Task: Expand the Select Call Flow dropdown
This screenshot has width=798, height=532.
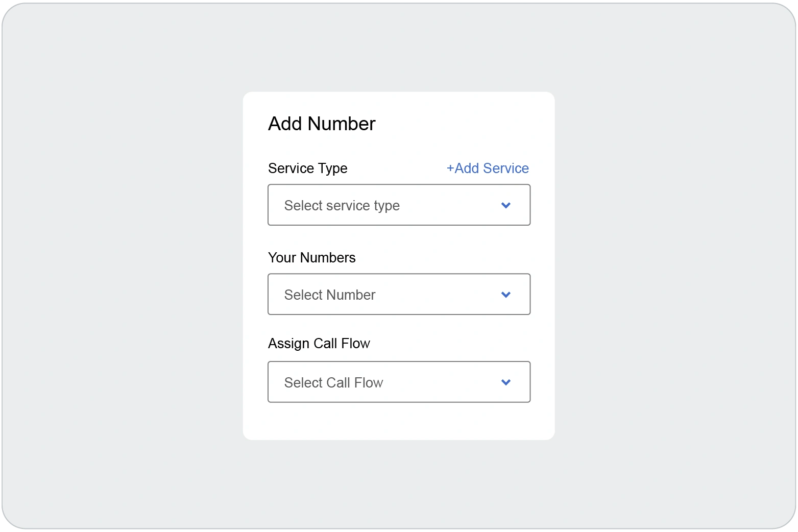Action: 398,382
